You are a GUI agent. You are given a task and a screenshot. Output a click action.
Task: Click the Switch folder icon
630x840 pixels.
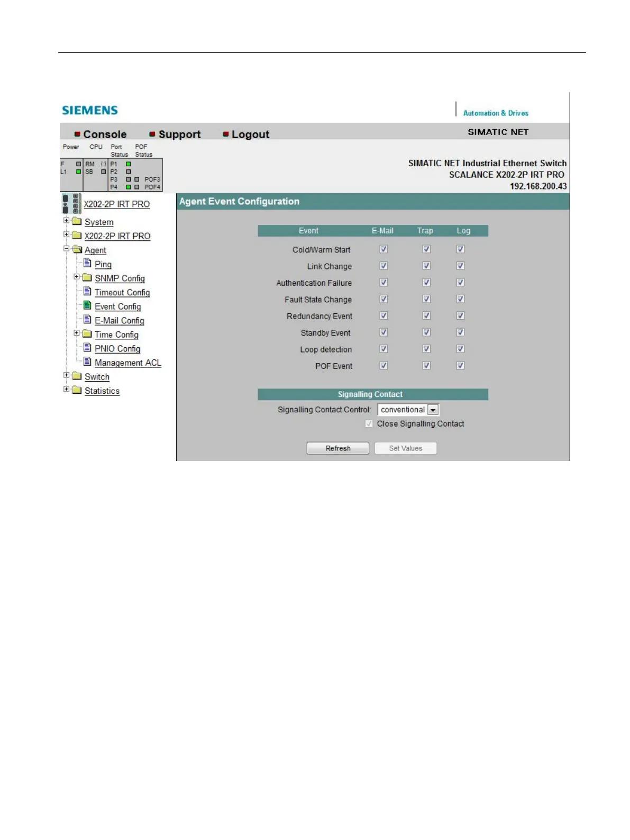77,376
